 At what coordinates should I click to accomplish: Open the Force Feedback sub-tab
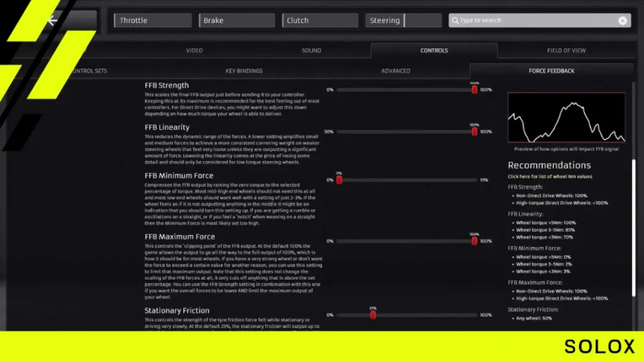pyautogui.click(x=552, y=71)
